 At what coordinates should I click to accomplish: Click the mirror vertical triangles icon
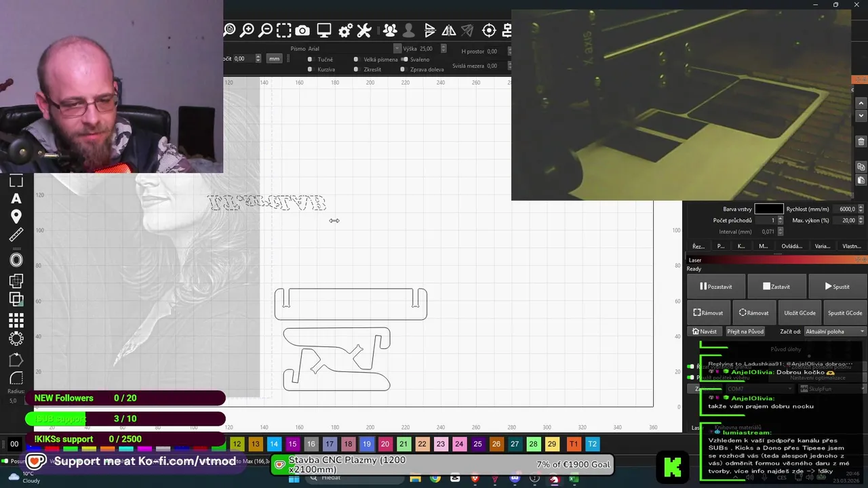pos(449,30)
